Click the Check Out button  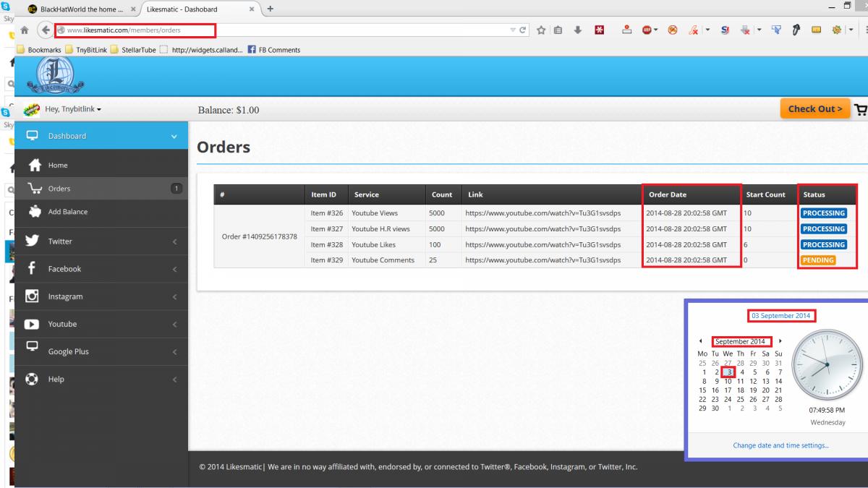[x=815, y=109]
